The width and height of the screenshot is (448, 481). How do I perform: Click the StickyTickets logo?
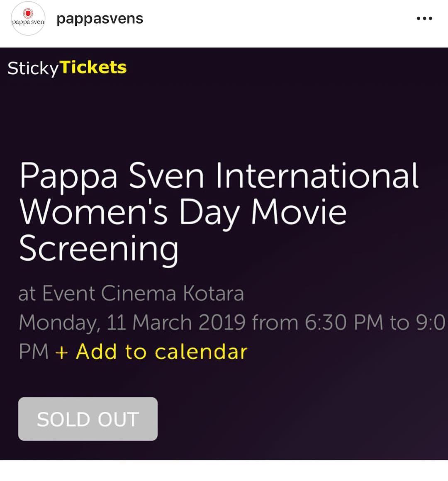pos(67,68)
